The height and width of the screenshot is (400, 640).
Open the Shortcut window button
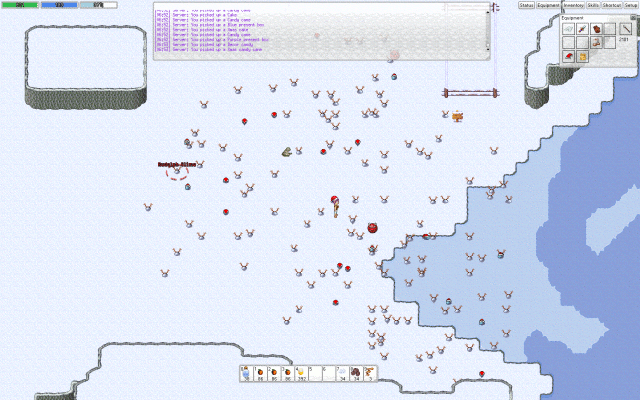click(x=611, y=5)
